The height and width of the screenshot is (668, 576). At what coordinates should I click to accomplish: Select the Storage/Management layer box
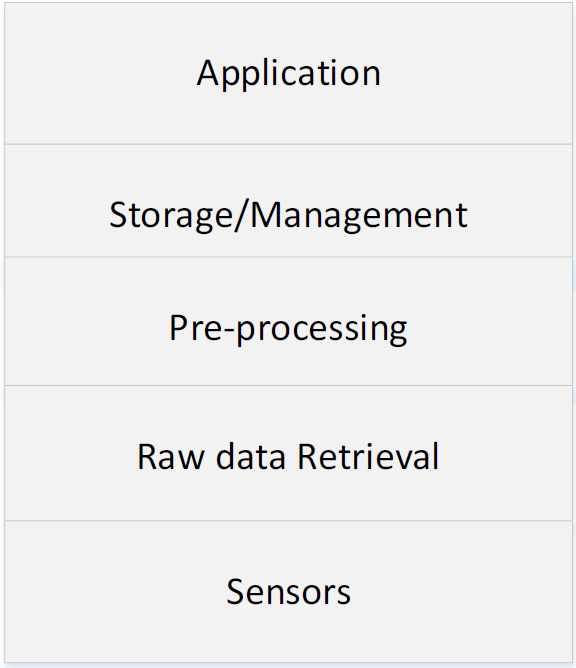[x=288, y=201]
